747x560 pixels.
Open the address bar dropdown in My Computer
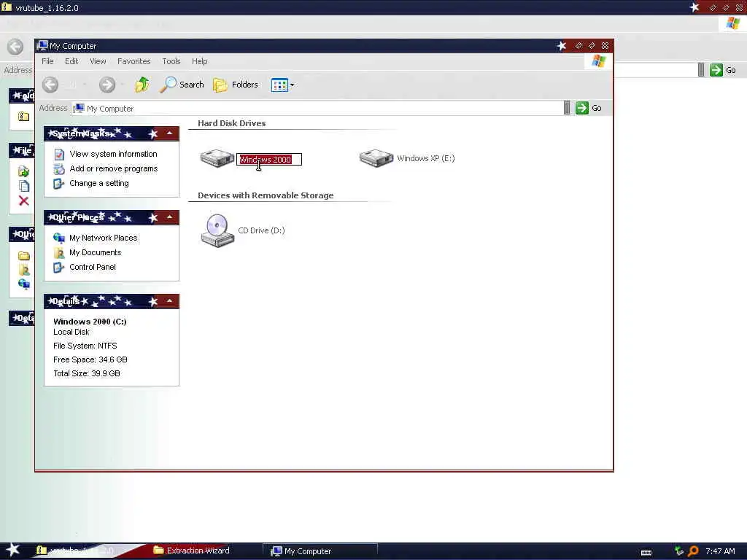pyautogui.click(x=566, y=108)
